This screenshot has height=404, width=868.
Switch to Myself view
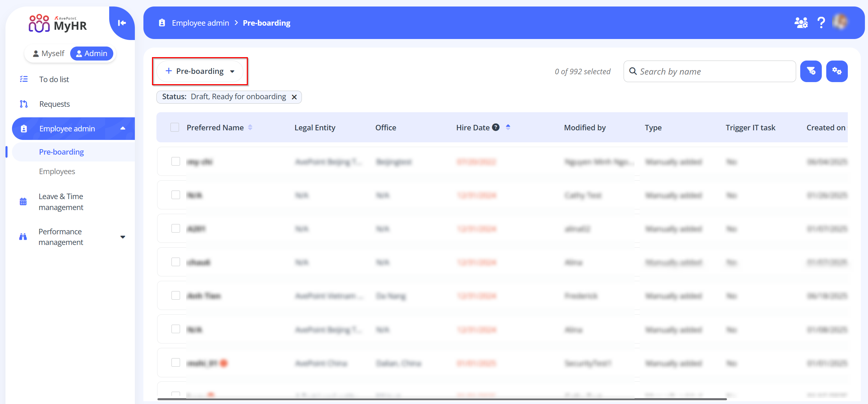(x=48, y=54)
